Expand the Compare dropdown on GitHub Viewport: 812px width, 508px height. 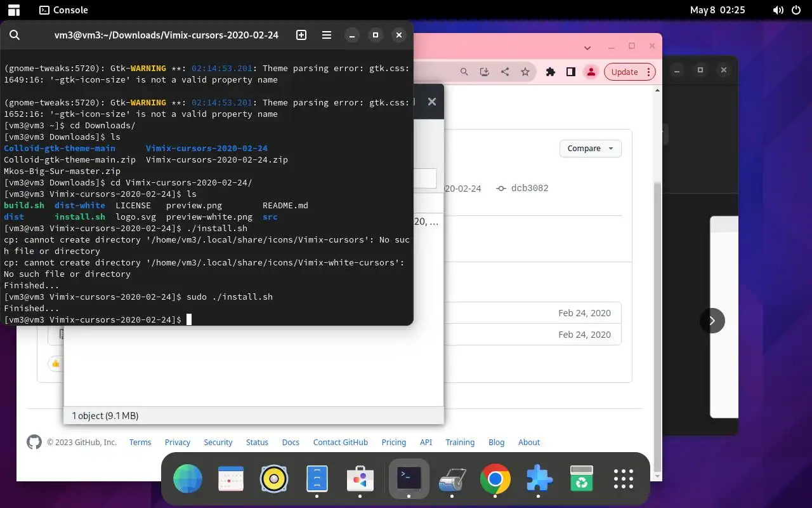pyautogui.click(x=591, y=148)
